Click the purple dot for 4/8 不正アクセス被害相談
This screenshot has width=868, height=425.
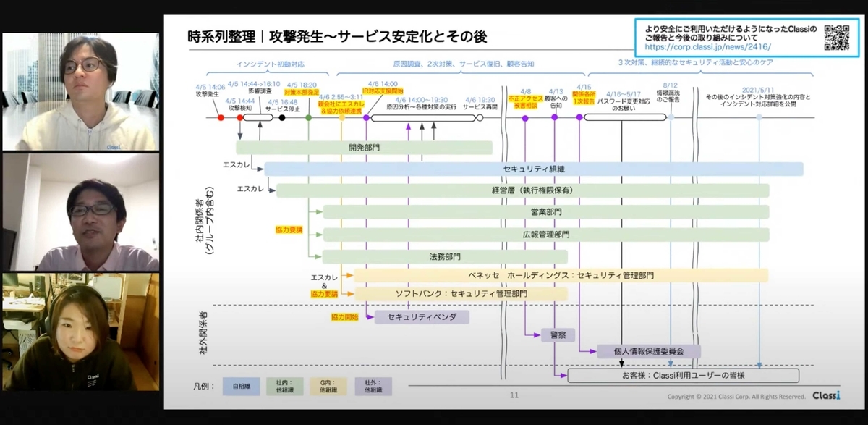point(525,117)
